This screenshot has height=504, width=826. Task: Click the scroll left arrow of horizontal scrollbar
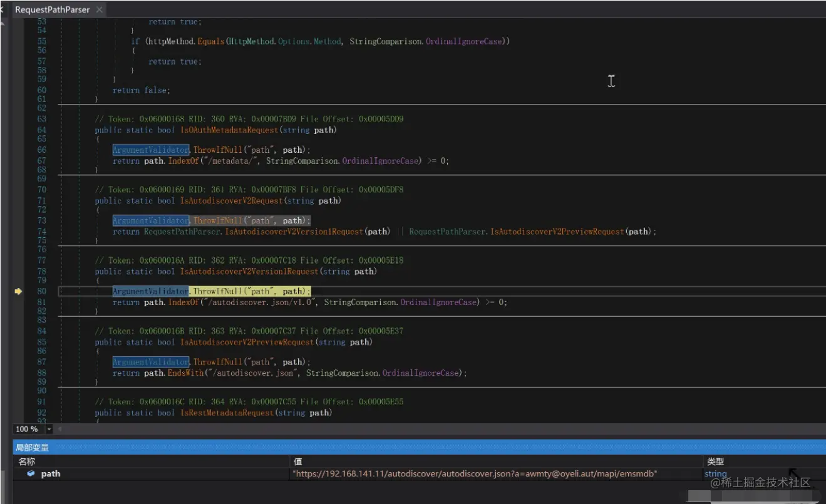(x=60, y=429)
